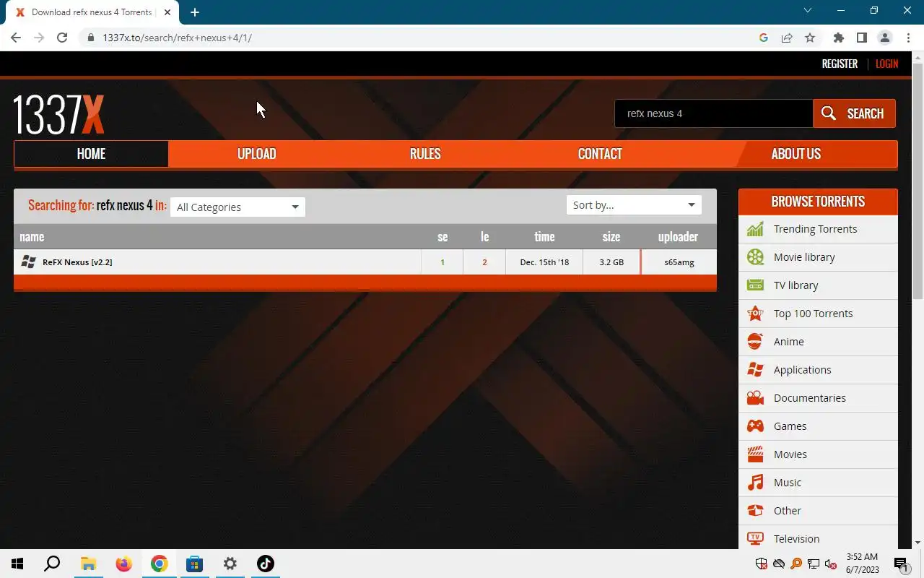The width and height of the screenshot is (924, 578).
Task: Click the REGISTER link
Action: tap(840, 64)
